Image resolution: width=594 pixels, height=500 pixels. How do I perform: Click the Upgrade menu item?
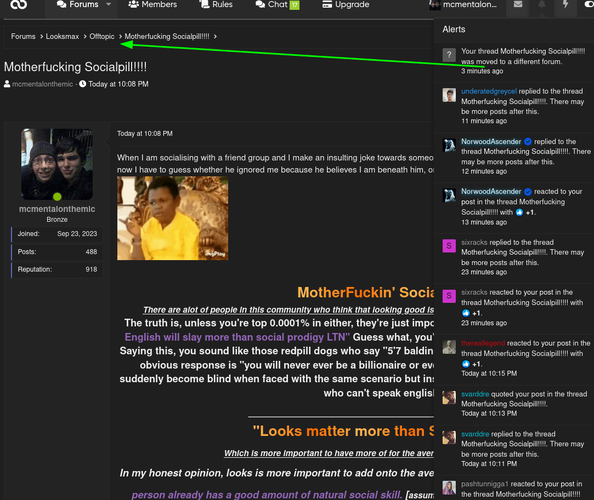click(x=345, y=5)
